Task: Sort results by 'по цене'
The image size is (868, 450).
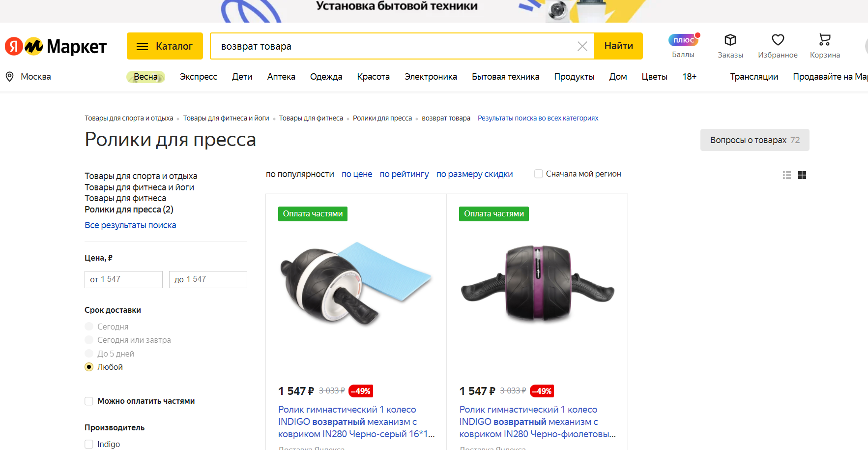Action: coord(357,174)
